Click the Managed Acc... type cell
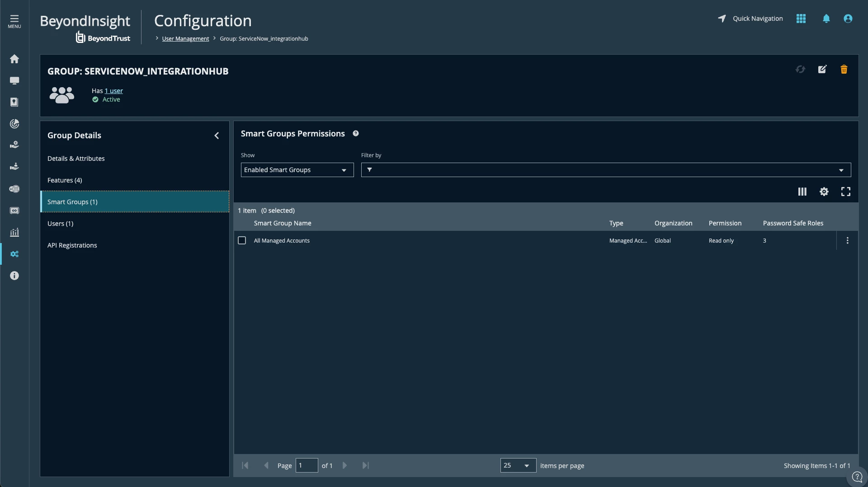The image size is (868, 487). click(628, 241)
